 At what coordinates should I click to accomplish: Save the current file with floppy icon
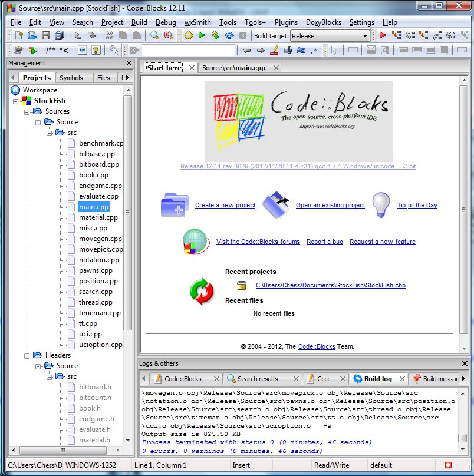46,35
